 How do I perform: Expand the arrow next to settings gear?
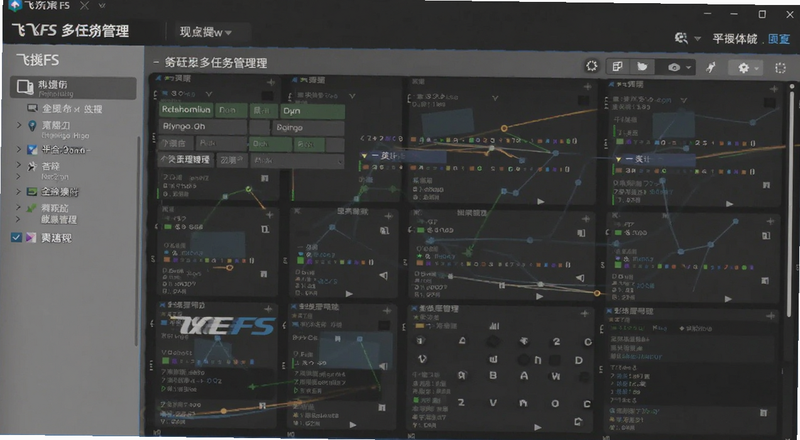(757, 68)
